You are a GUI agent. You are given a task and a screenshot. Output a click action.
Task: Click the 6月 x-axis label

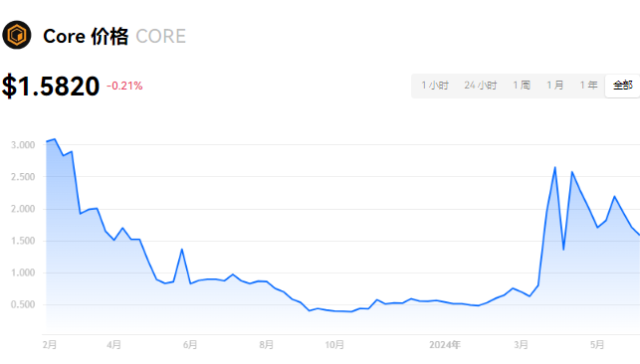pos(190,345)
